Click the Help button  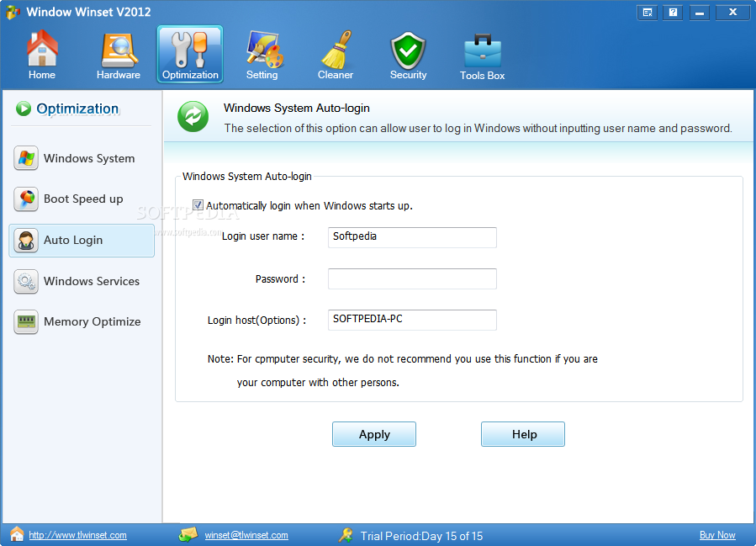[523, 434]
